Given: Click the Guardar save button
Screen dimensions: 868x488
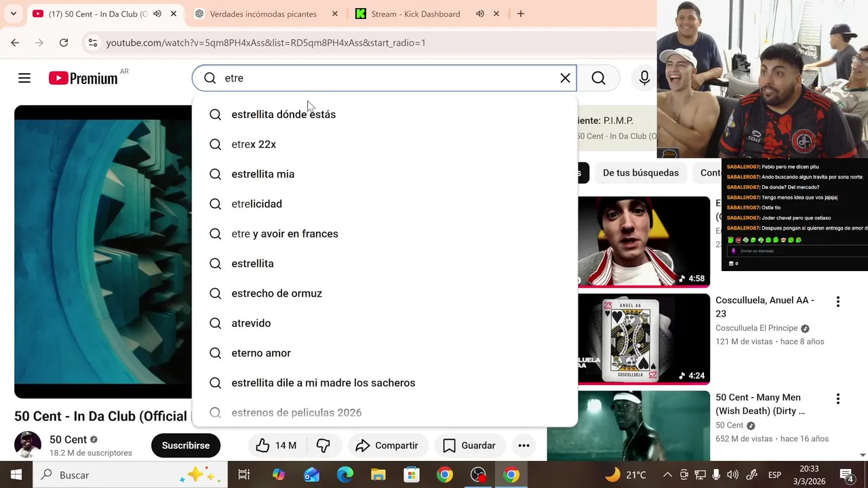Looking at the screenshot, I should coord(469,445).
